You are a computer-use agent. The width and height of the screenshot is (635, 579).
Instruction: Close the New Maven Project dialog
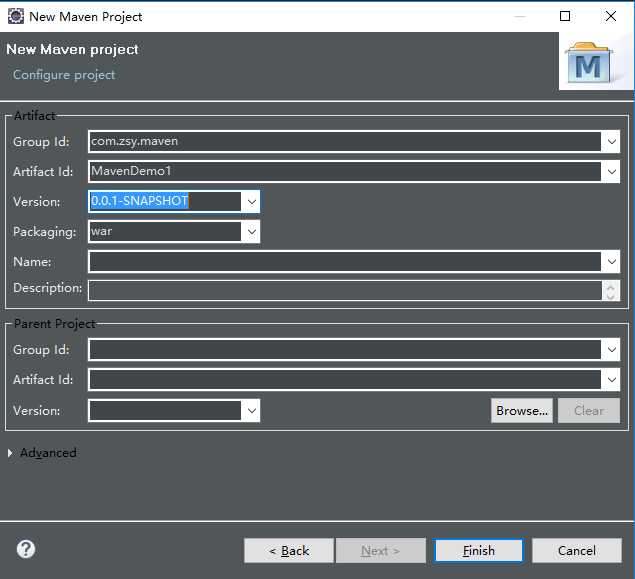(611, 16)
